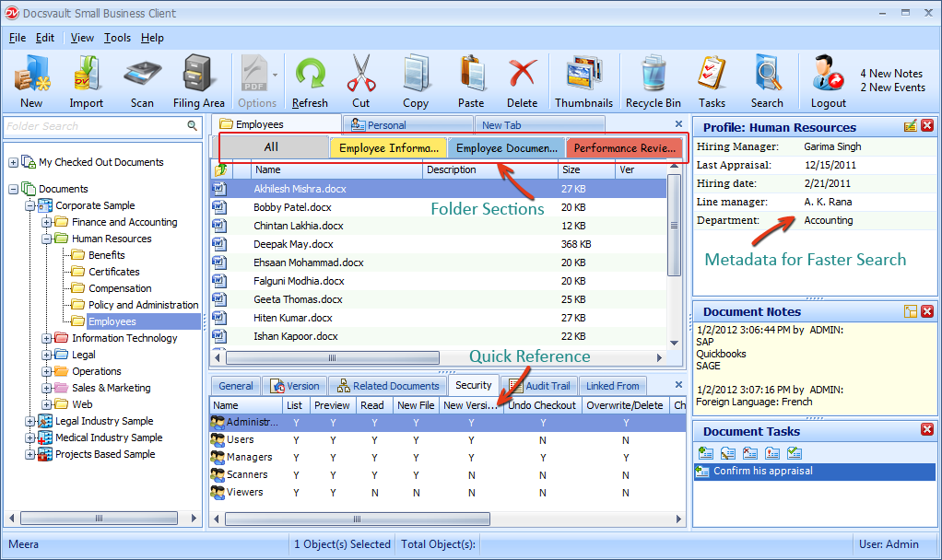Sort files by the Size column header
This screenshot has width=942, height=560.
(587, 169)
